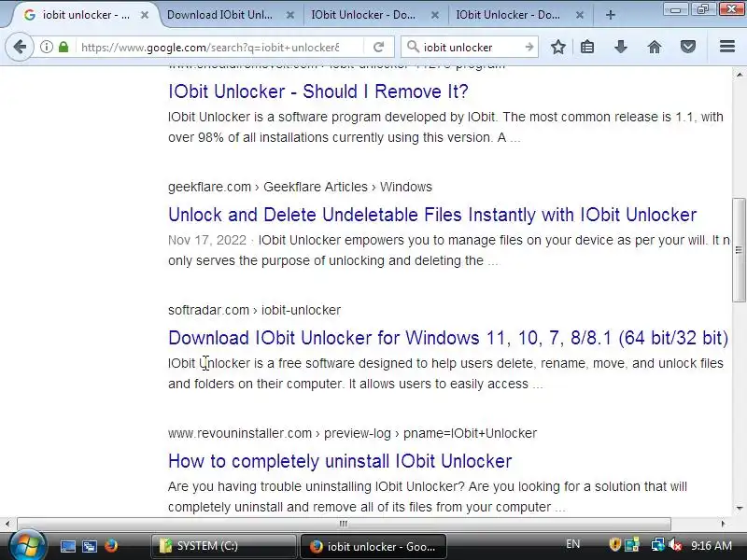This screenshot has width=747, height=560.
Task: Close the 'Download IObit Unl...' tab
Action: point(289,15)
